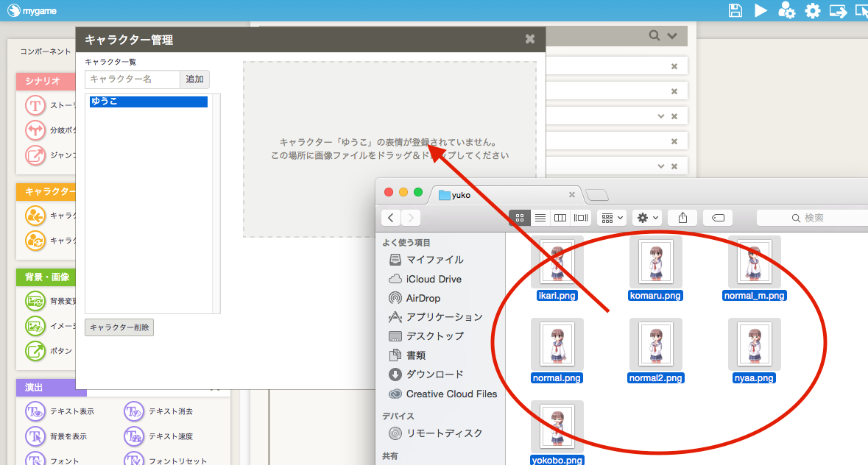The image size is (868, 465).
Task: Open settings with the gear icon
Action: coord(812,10)
